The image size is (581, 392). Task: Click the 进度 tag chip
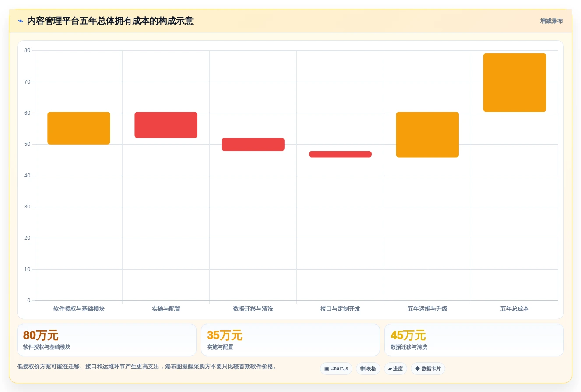point(395,369)
